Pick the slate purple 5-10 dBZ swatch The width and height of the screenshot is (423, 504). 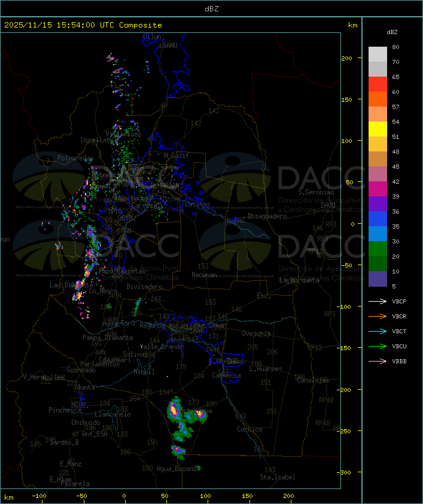[378, 279]
